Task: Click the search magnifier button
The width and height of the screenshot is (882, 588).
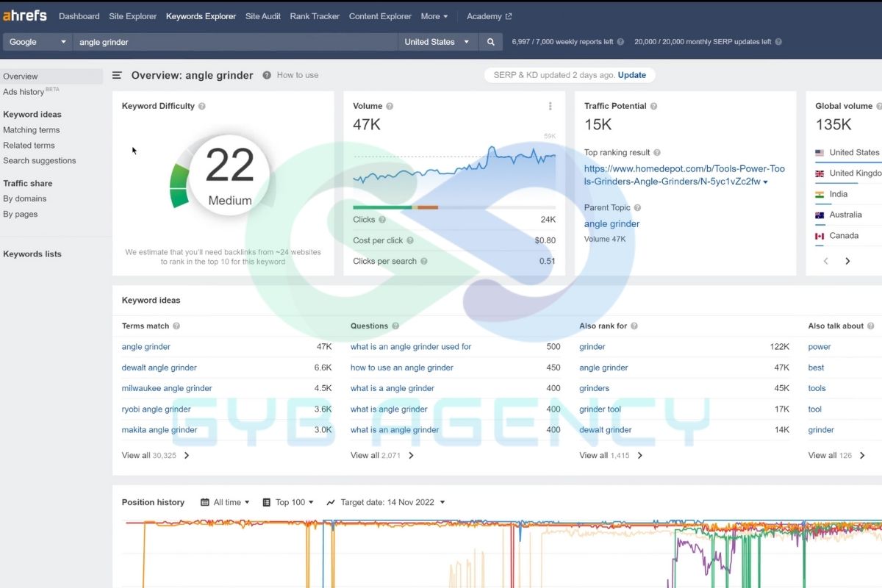Action: pos(491,42)
